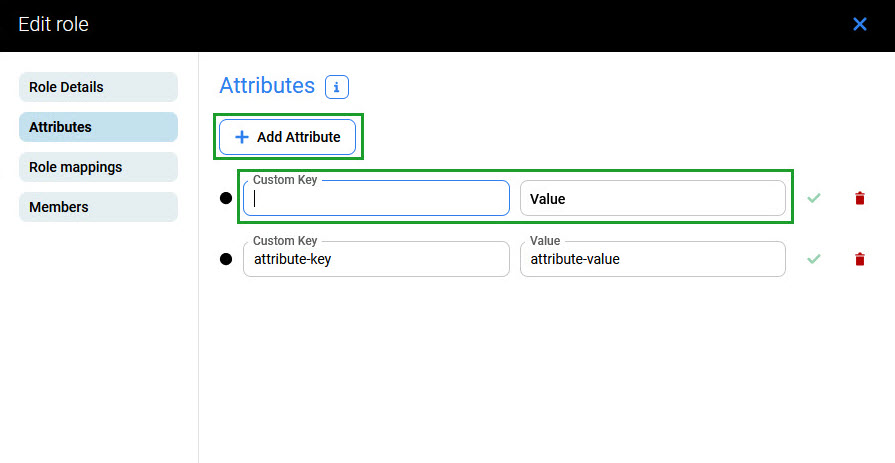Select the Attributes sidebar tab
895x463 pixels.
tap(98, 127)
